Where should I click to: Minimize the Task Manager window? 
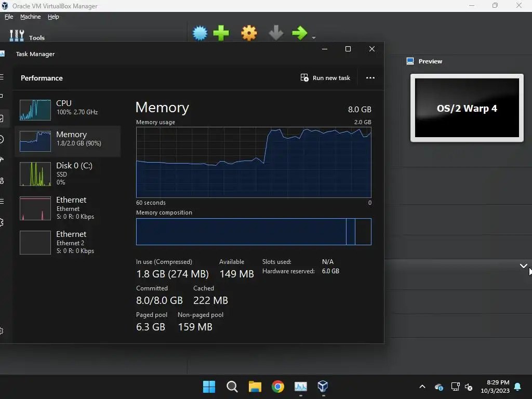click(325, 49)
